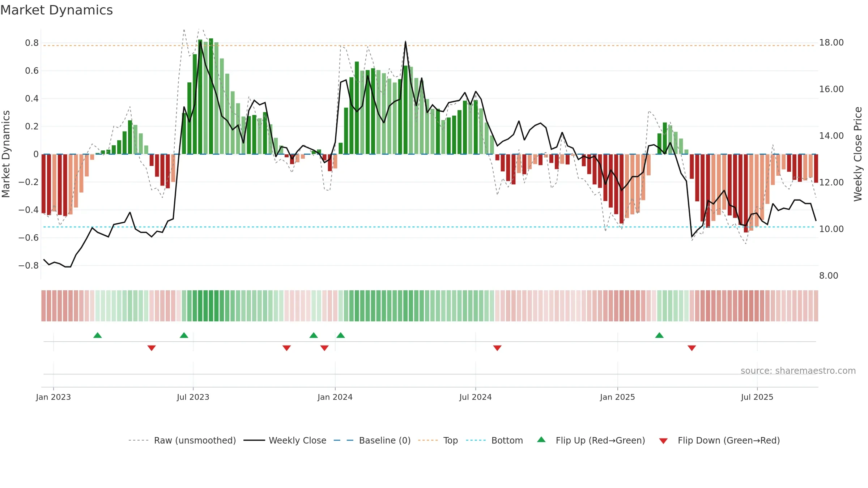Toggle the Baseline (0) legend entry
The height and width of the screenshot is (488, 868).
tap(372, 440)
